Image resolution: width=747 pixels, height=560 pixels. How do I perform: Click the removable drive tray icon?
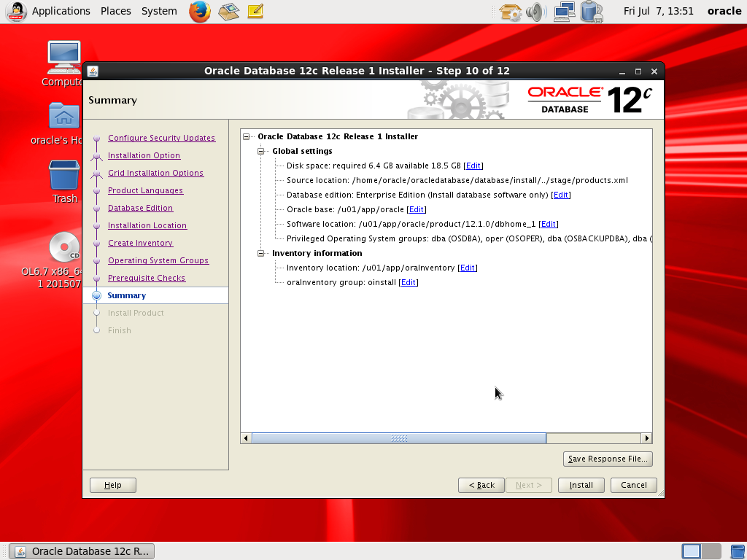click(x=592, y=12)
